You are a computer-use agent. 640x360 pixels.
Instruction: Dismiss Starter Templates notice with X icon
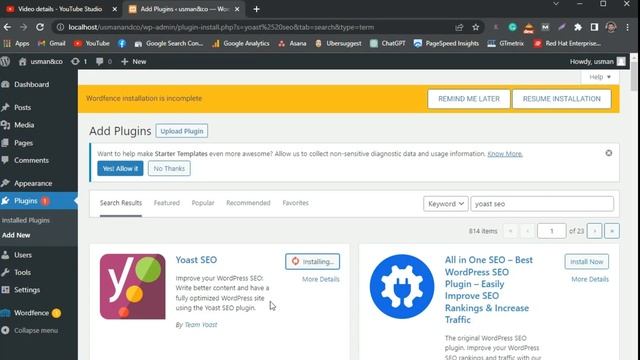[x=609, y=153]
